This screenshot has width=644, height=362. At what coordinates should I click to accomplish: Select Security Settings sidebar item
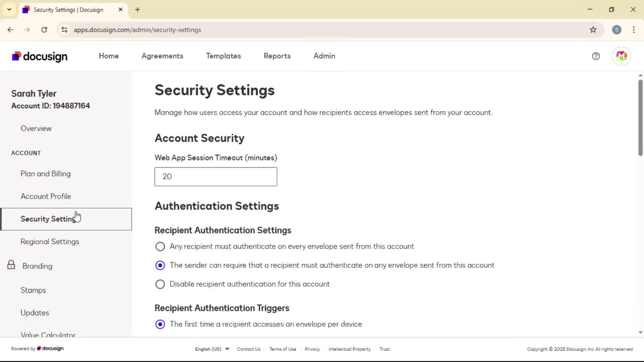click(66, 219)
